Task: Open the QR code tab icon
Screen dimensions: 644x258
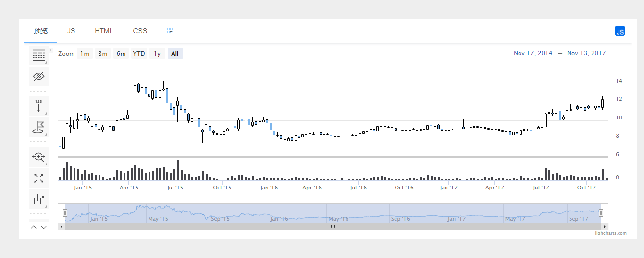Action: pos(170,31)
